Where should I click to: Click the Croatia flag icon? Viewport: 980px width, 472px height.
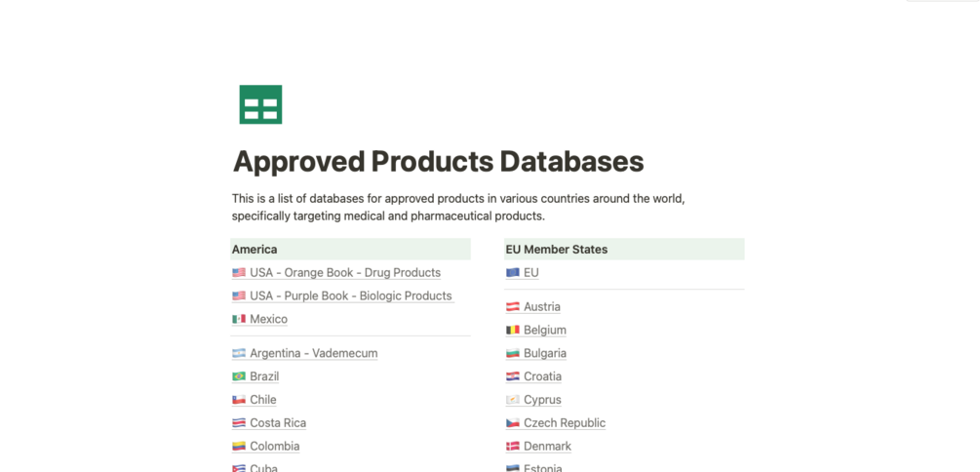513,376
